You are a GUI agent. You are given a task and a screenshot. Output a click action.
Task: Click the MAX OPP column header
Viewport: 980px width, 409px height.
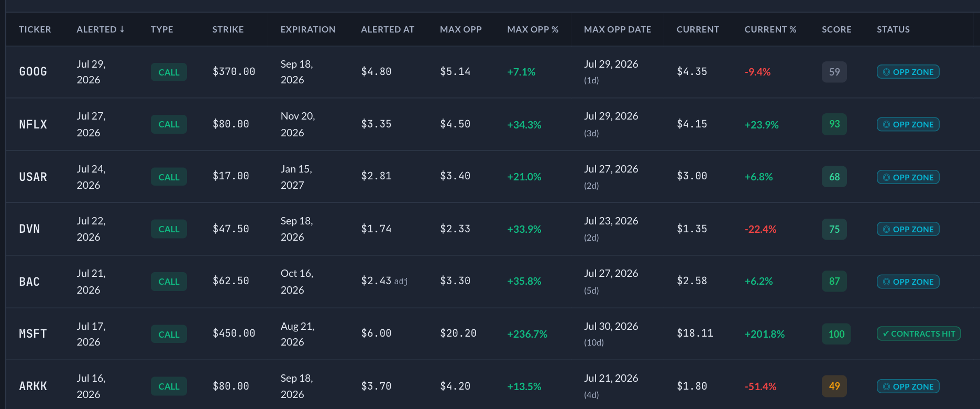[x=461, y=29]
